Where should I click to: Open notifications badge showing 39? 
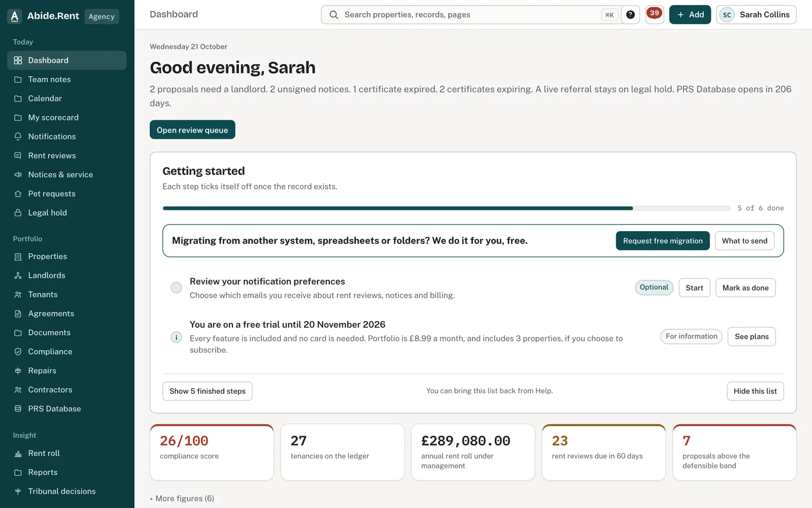coord(655,14)
